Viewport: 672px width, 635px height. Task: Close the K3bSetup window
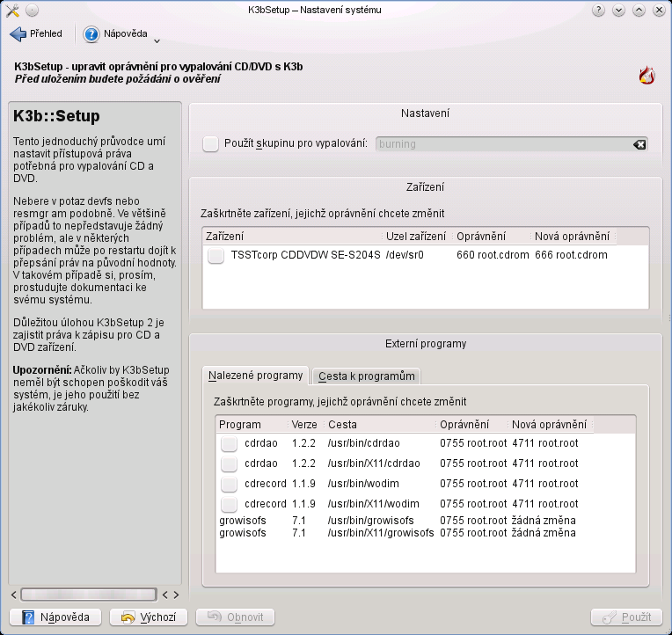pyautogui.click(x=659, y=10)
